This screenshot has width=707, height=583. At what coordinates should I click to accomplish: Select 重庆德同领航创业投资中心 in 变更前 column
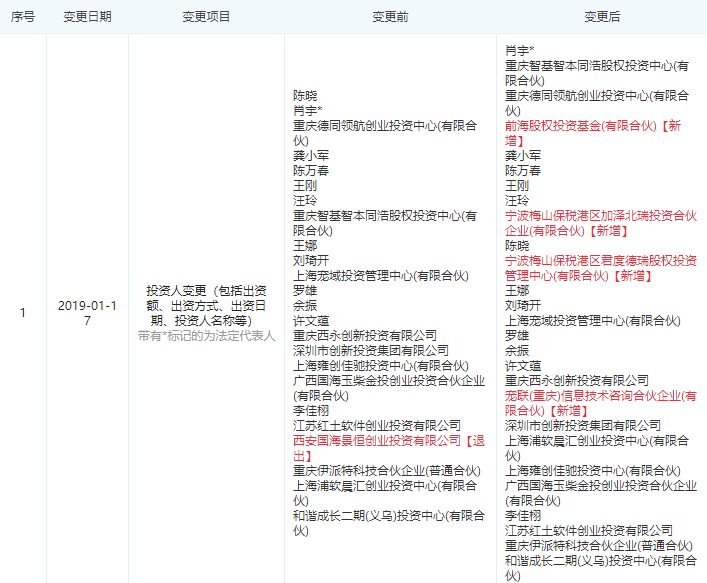coord(385,133)
